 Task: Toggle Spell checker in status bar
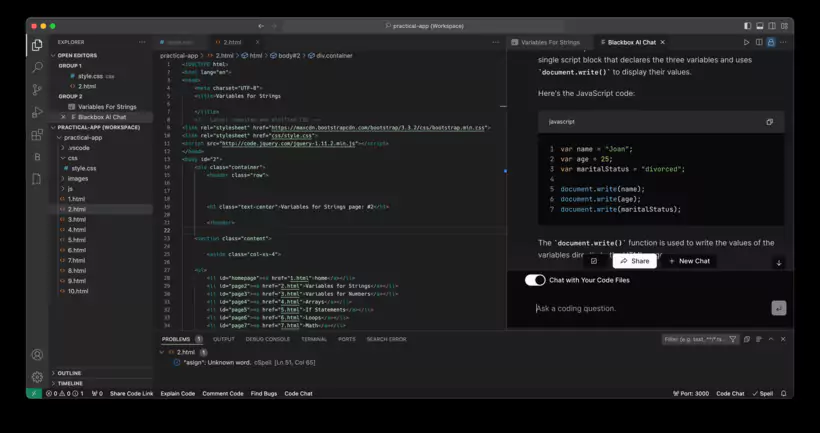pos(762,394)
